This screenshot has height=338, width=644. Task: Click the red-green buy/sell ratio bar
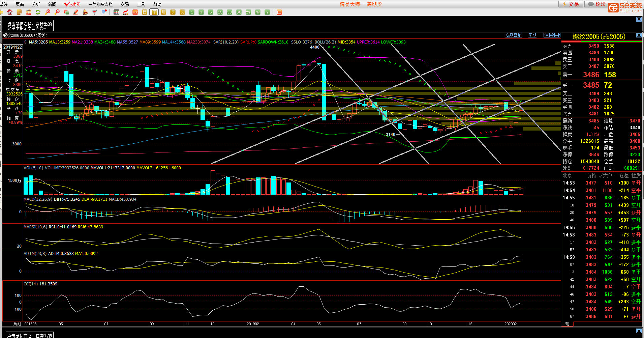(601, 41)
